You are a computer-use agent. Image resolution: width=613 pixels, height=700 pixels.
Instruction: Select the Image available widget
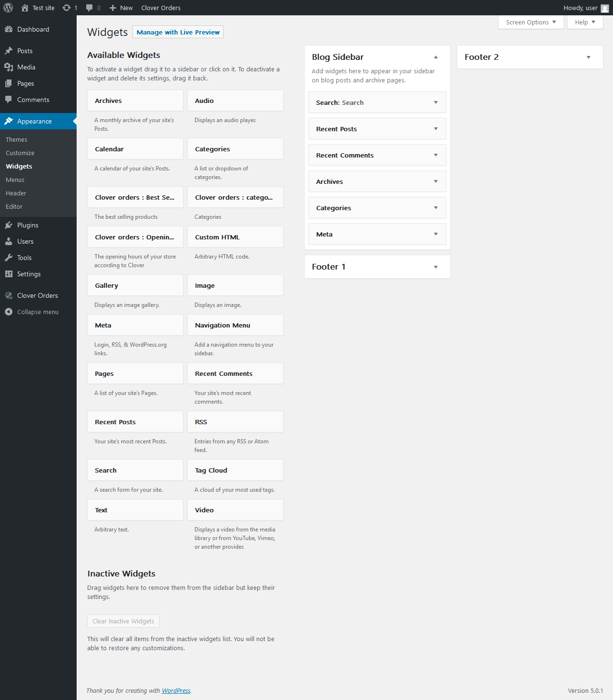pos(235,285)
